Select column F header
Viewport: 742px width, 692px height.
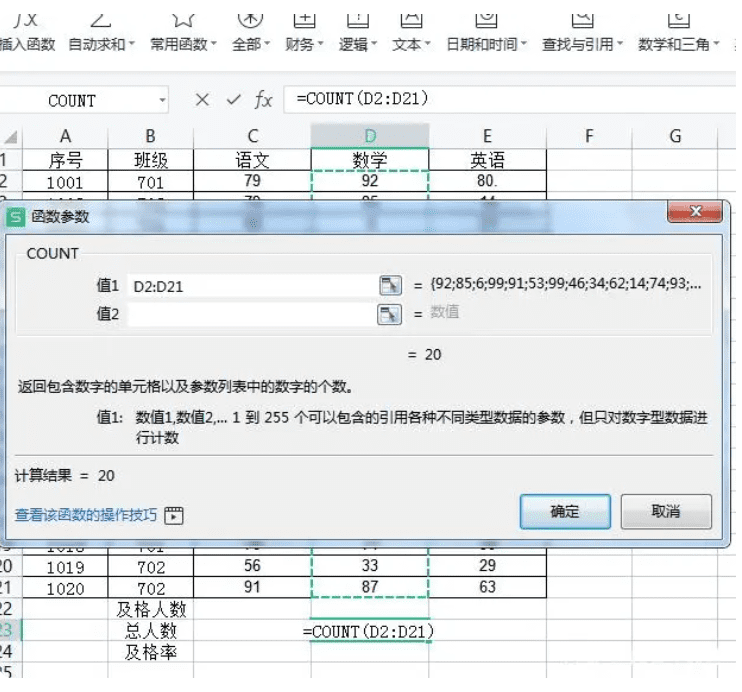point(589,136)
